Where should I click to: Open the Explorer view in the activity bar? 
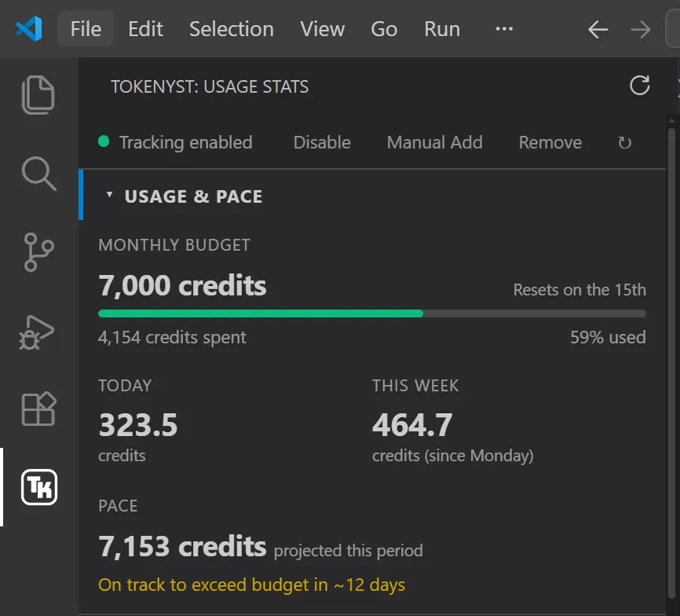(x=38, y=95)
